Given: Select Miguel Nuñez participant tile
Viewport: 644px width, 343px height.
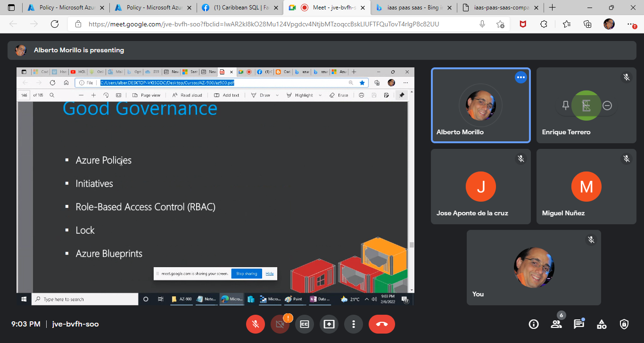Looking at the screenshot, I should pyautogui.click(x=586, y=187).
